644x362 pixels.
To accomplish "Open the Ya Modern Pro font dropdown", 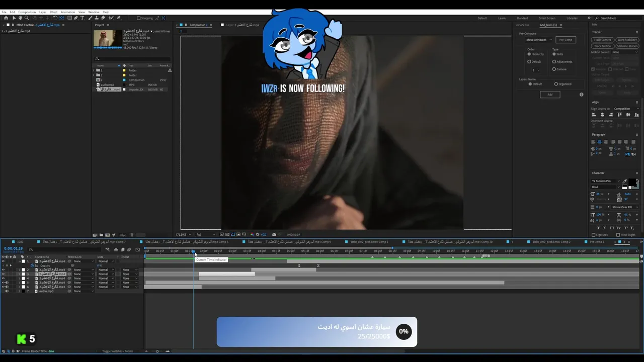I will pyautogui.click(x=605, y=181).
